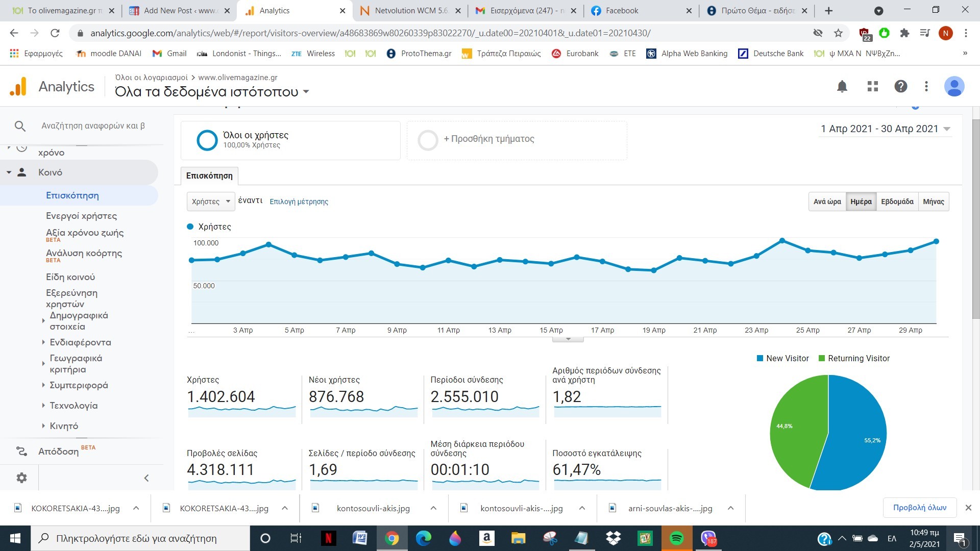
Task: Click the blue New Visitor pie slice
Action: [857, 434]
